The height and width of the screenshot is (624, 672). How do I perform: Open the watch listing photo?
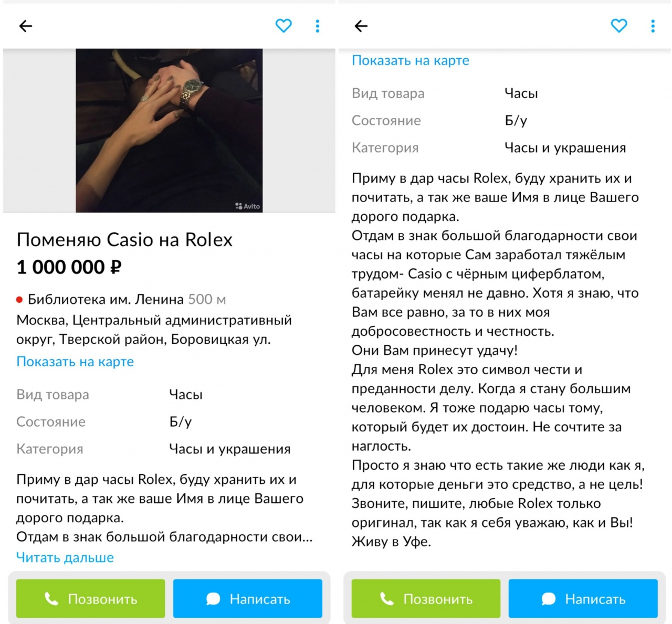pyautogui.click(x=169, y=130)
